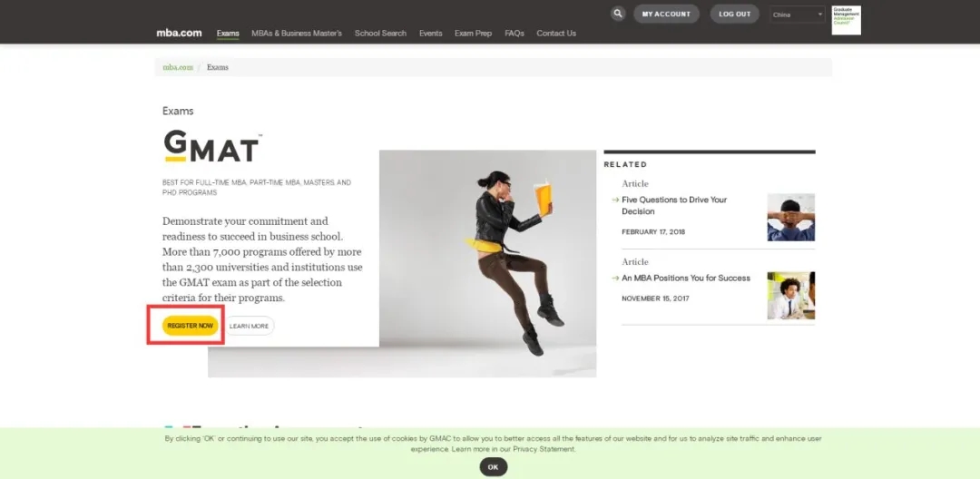Viewport: 980px width, 479px height.
Task: Open the Exam Prep menu
Action: 473,33
